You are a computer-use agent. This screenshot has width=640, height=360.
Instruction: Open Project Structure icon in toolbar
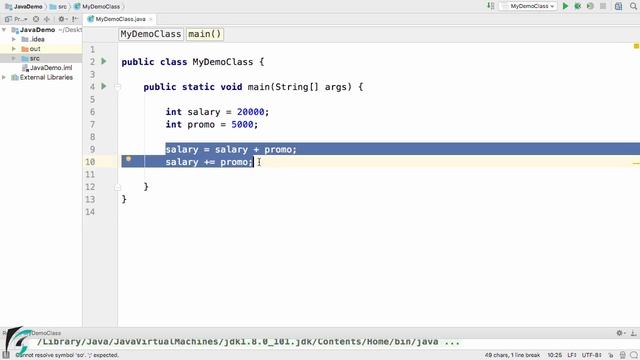tap(618, 6)
